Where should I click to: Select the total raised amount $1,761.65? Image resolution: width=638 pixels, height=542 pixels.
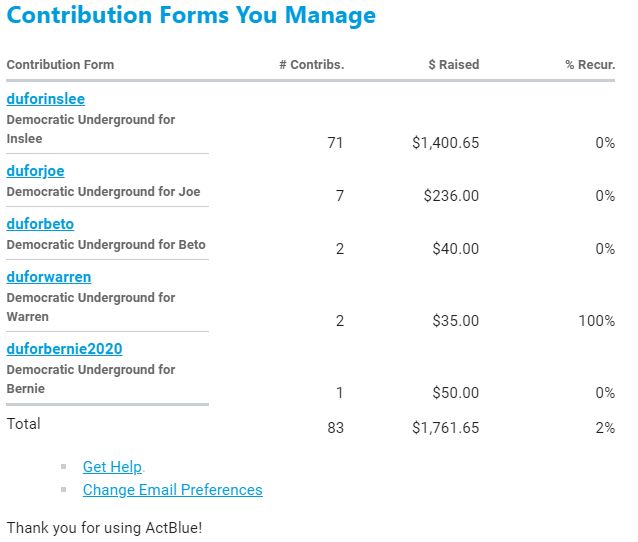tap(445, 428)
